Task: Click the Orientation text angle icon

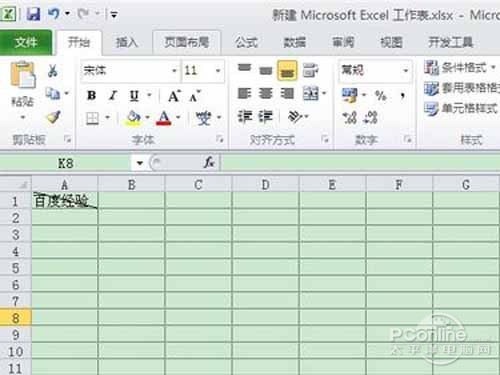Action: pyautogui.click(x=295, y=117)
